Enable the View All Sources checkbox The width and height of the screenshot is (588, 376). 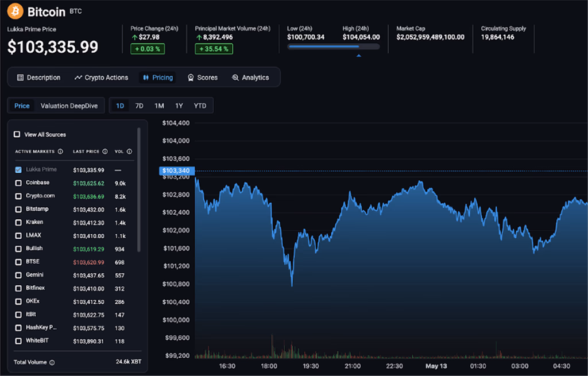pyautogui.click(x=17, y=134)
